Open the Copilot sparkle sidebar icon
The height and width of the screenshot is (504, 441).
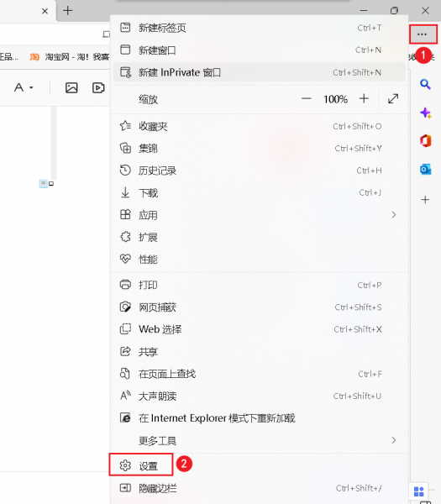click(x=425, y=113)
